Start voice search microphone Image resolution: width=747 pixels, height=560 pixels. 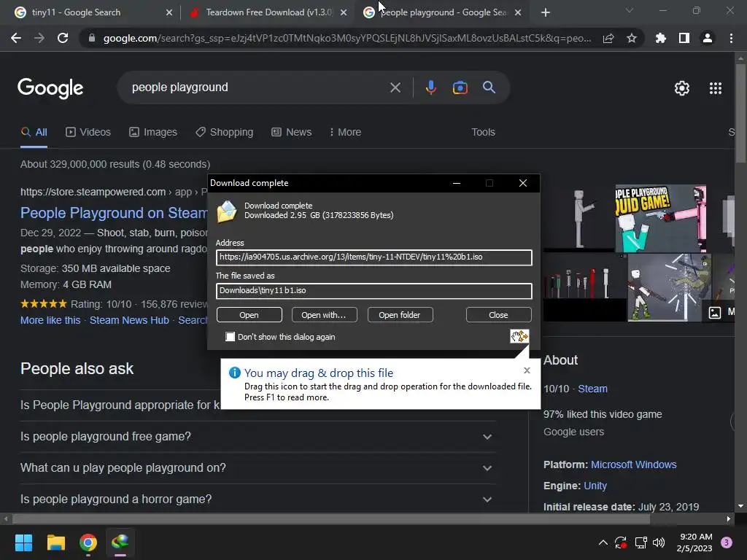click(x=430, y=87)
